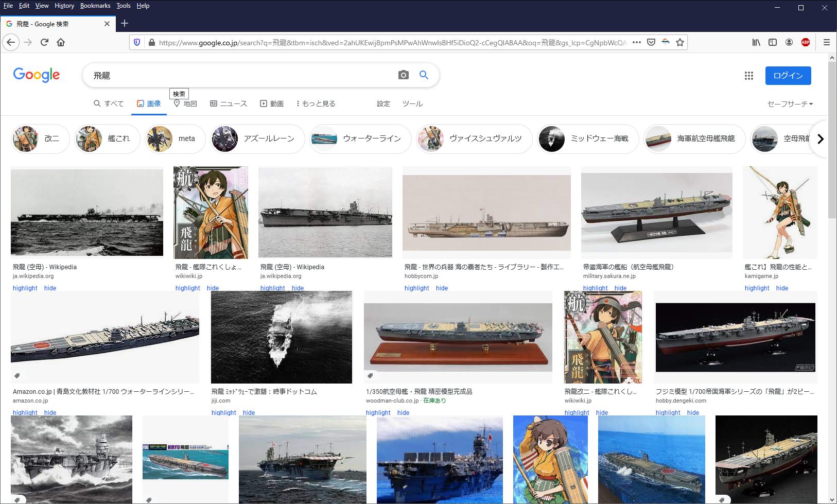Open the Google apps grid

click(x=749, y=76)
